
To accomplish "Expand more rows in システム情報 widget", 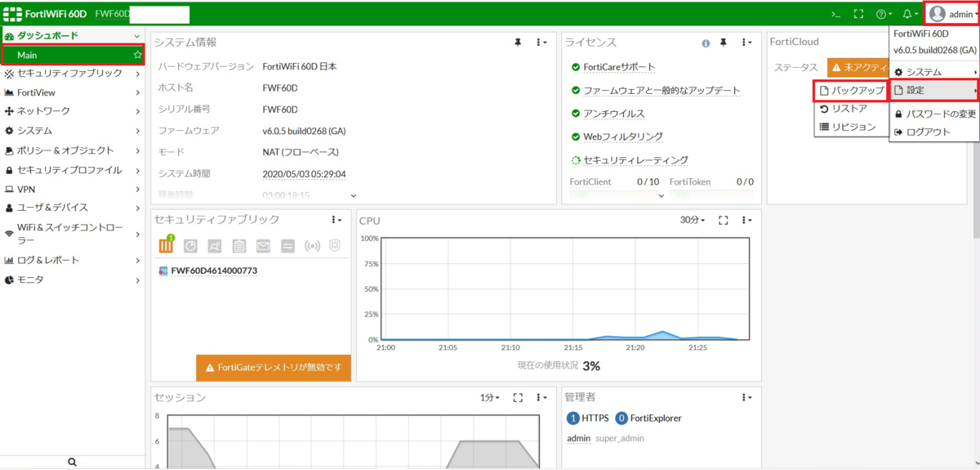I will click(x=354, y=195).
